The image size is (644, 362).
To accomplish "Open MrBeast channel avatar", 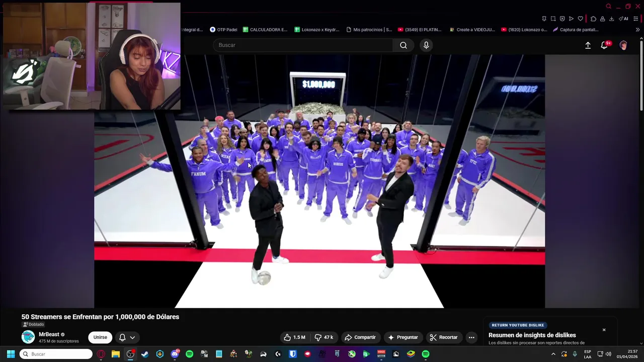I will point(28,337).
